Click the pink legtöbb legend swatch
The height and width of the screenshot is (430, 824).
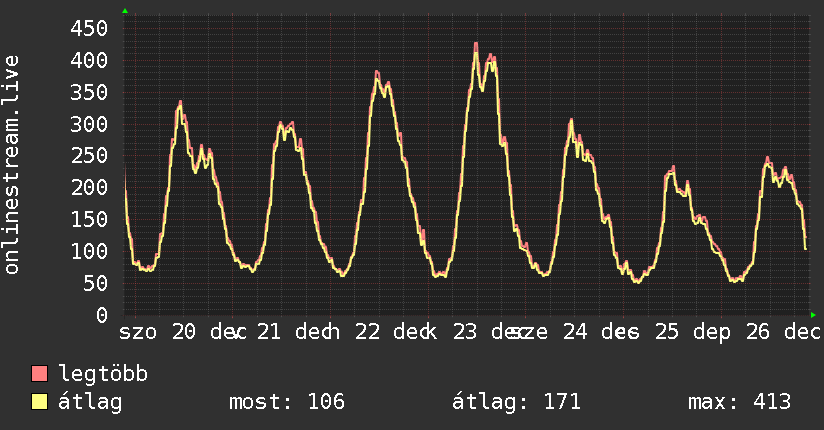point(39,374)
